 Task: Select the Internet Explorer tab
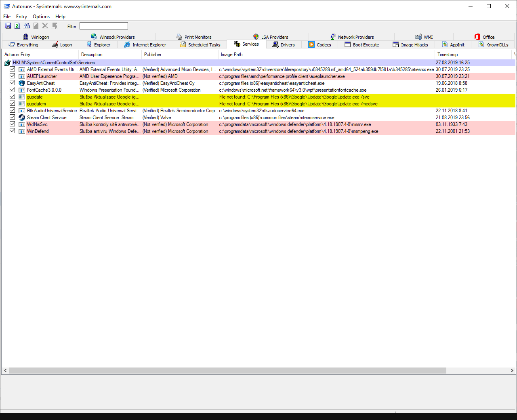(145, 45)
